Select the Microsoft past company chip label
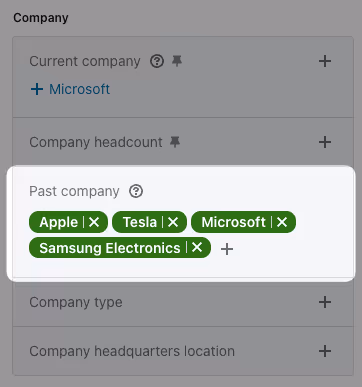This screenshot has height=387, width=362. (234, 222)
